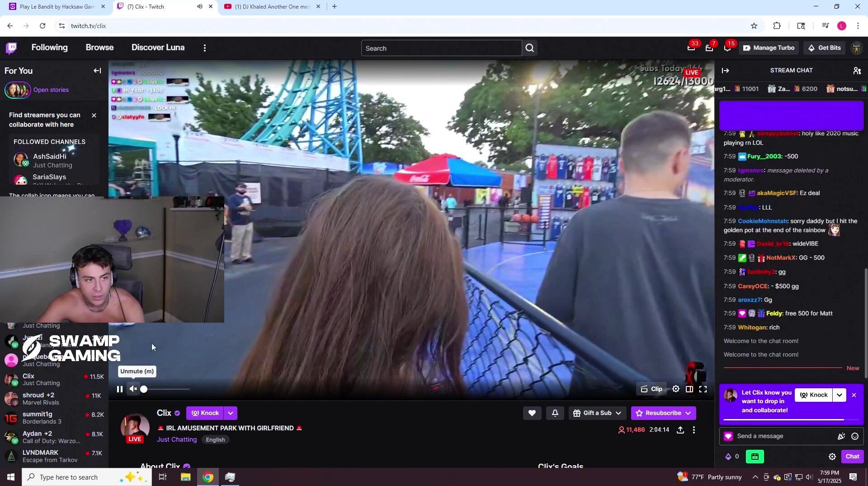The height and width of the screenshot is (486, 868).
Task: Open the video player settings gear
Action: 675,389
